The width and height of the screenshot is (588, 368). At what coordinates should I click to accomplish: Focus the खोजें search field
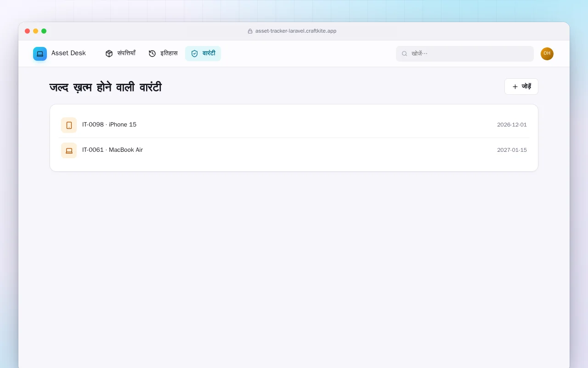[465, 54]
